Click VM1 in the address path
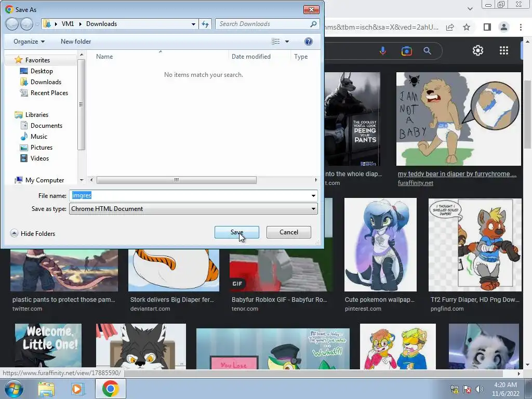This screenshot has height=399, width=532. click(68, 24)
